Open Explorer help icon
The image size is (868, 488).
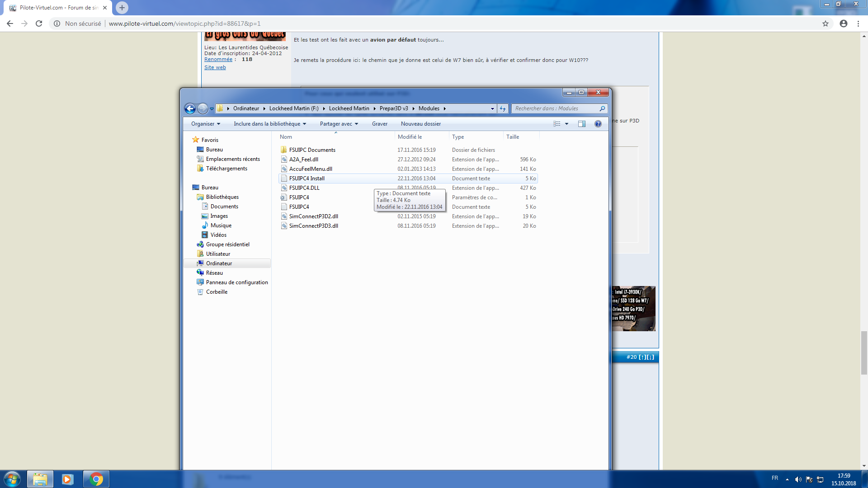[598, 124]
